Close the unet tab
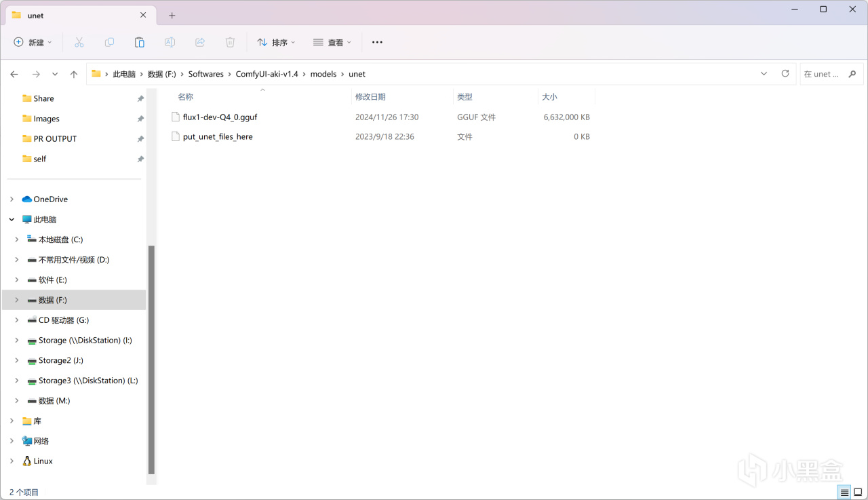868x500 pixels. coord(143,15)
